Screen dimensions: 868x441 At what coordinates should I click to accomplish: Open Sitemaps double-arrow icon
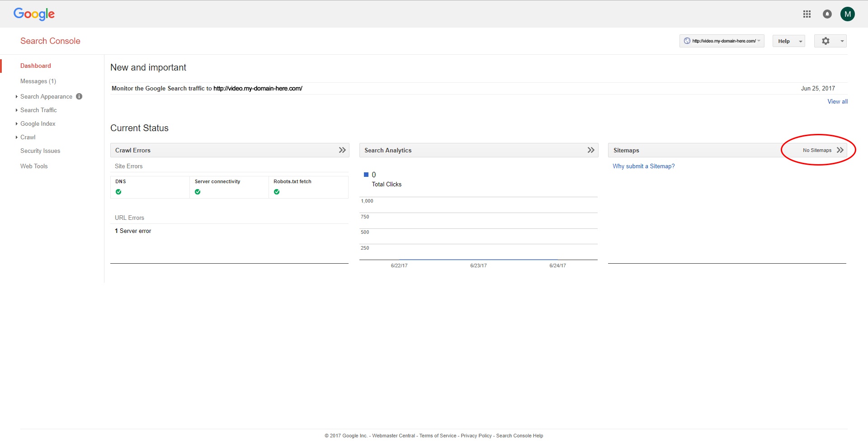[840, 150]
